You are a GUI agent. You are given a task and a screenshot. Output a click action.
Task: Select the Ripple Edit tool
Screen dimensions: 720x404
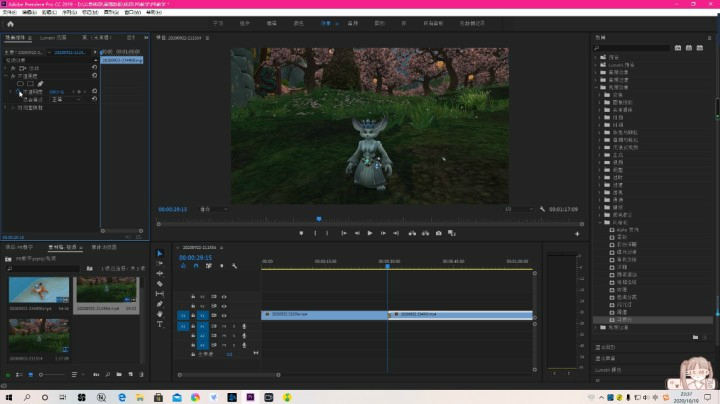(160, 274)
